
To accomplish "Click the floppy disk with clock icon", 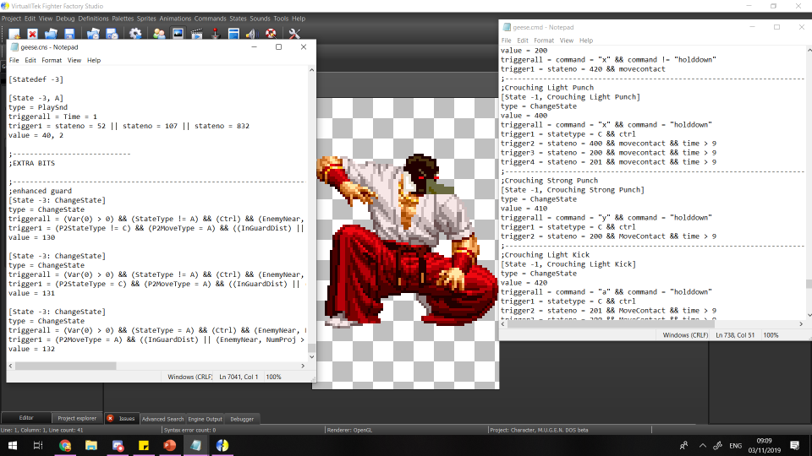I will (112, 34).
